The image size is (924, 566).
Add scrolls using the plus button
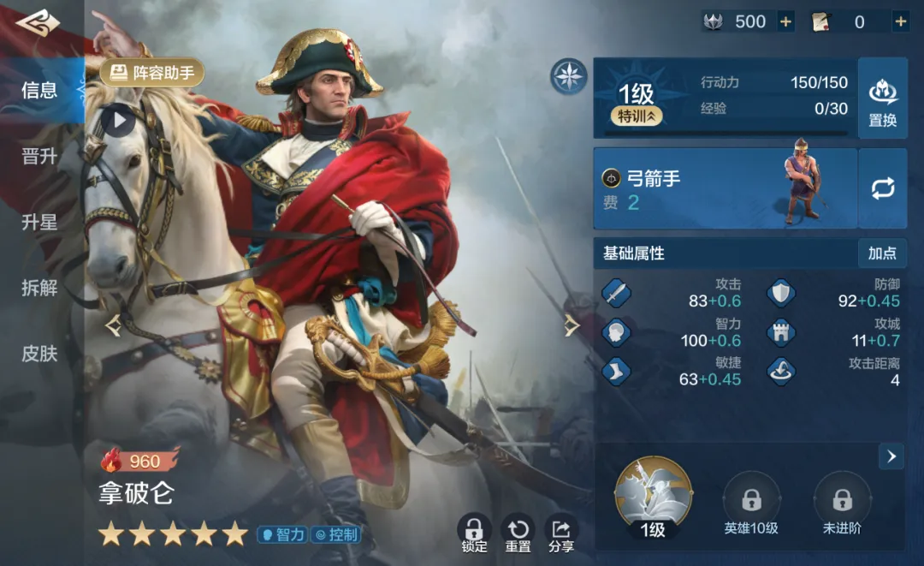point(900,21)
